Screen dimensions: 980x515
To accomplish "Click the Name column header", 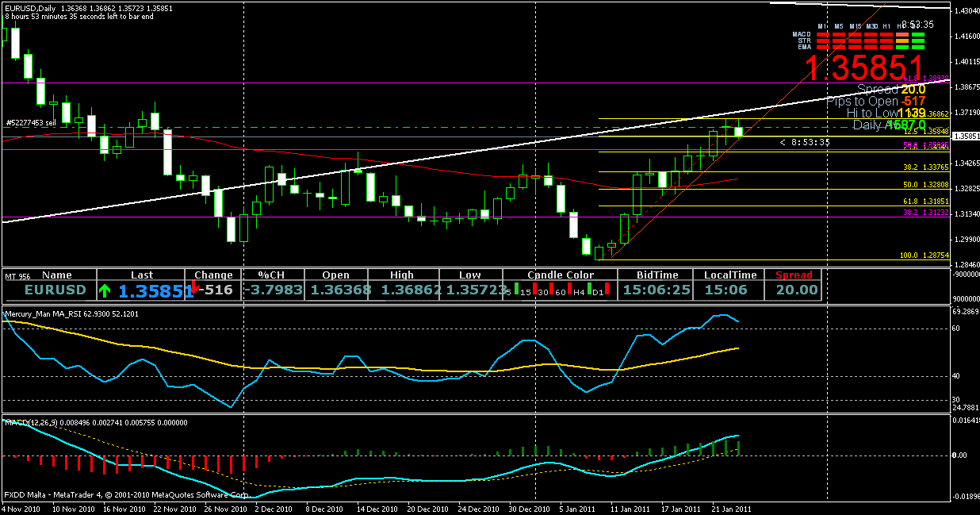I will point(57,275).
